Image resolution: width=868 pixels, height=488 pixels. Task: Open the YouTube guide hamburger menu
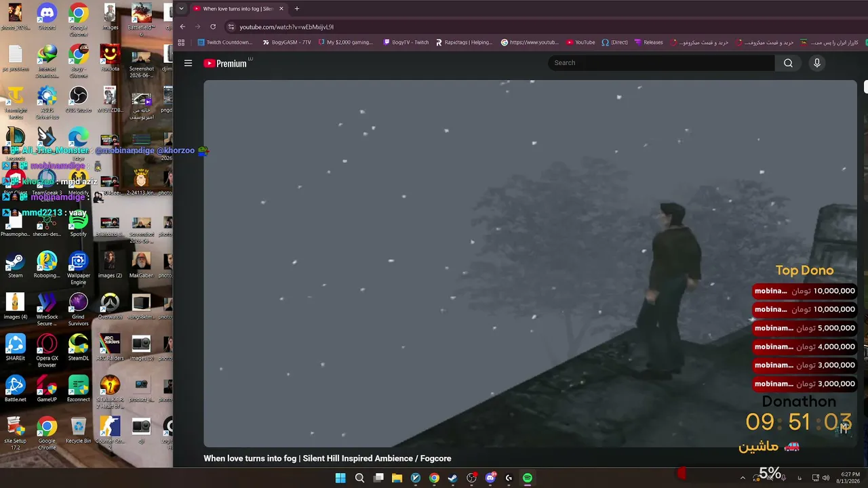[x=188, y=63]
